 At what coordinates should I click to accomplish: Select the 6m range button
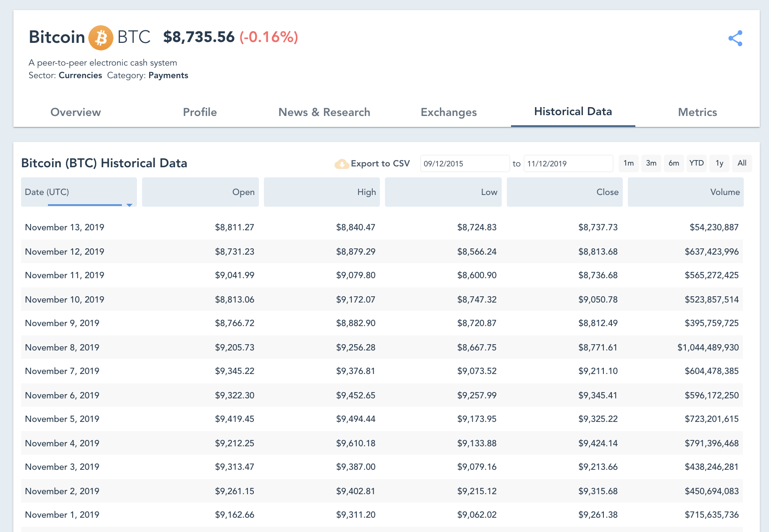[674, 163]
